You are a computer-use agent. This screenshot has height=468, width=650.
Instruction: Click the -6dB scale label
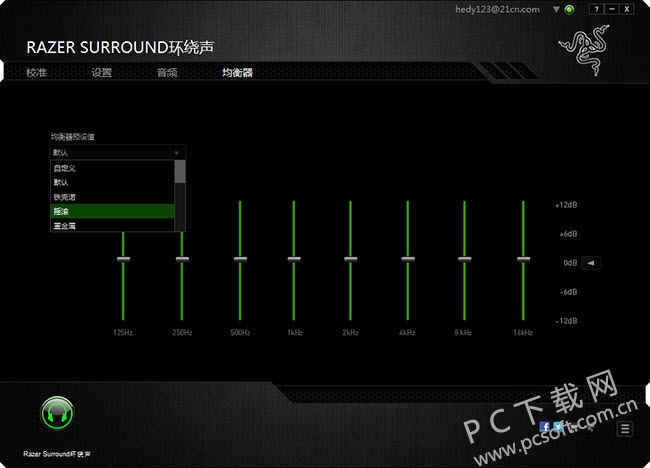click(569, 292)
